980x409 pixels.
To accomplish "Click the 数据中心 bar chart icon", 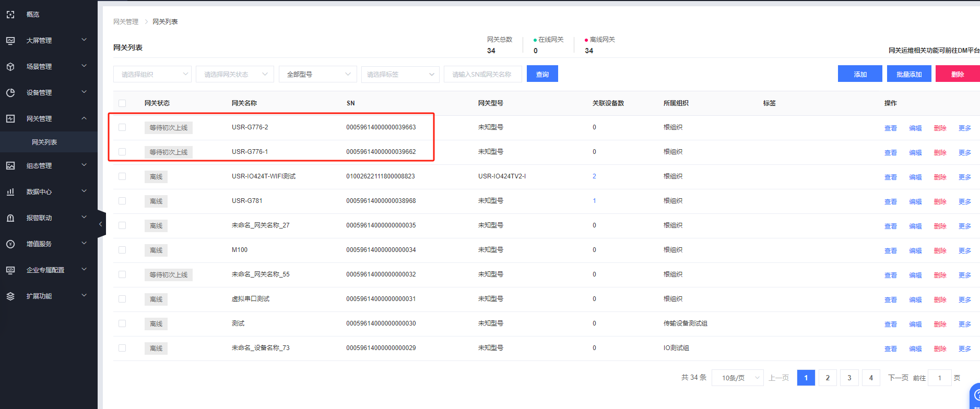I will tap(10, 192).
